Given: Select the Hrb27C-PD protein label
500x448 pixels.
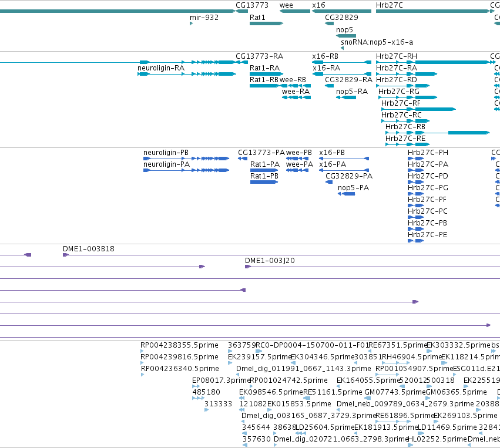Looking at the screenshot, I should pyautogui.click(x=428, y=176).
